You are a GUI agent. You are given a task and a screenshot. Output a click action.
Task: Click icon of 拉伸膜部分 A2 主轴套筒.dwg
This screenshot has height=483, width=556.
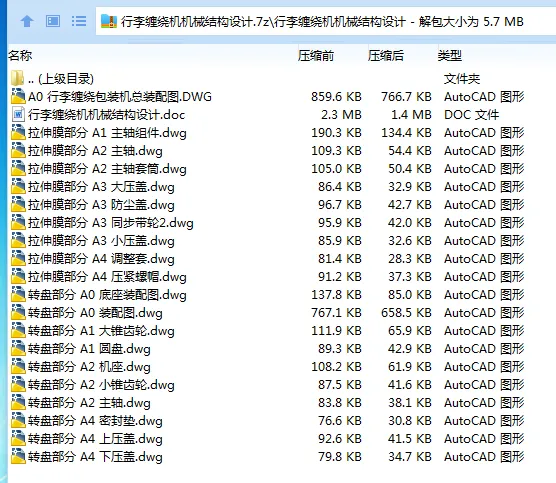(18, 168)
